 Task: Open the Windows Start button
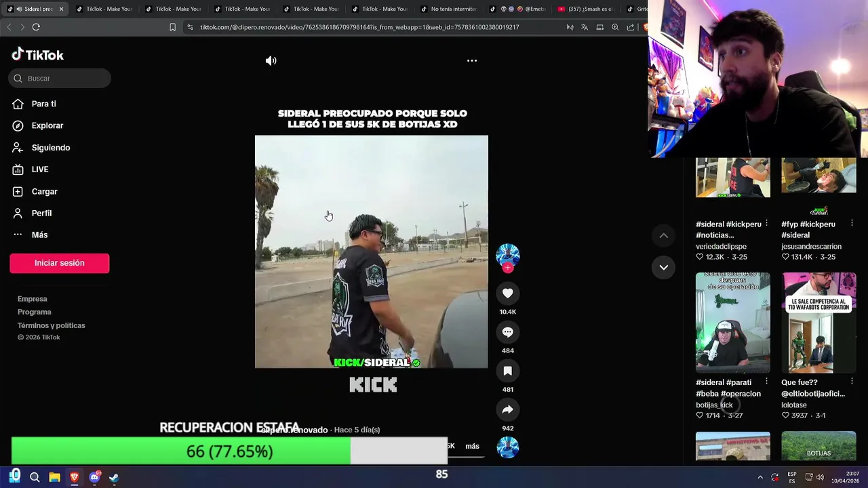(15, 477)
